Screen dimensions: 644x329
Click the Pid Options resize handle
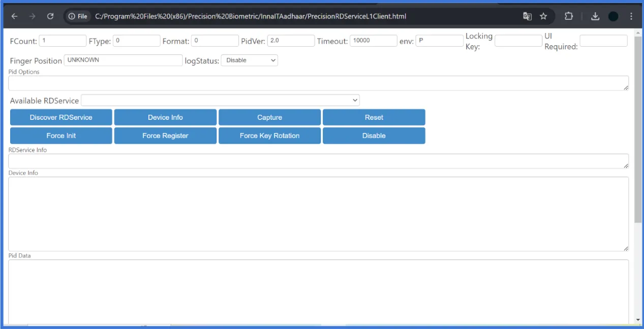[626, 88]
